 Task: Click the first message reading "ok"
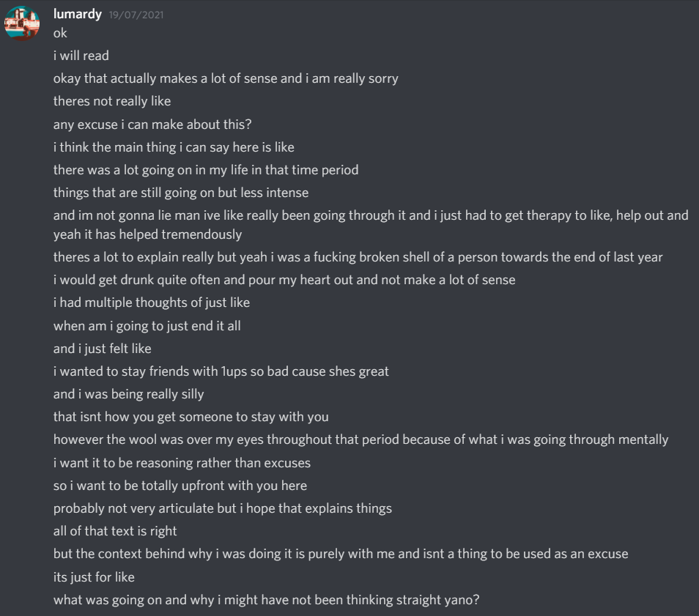click(x=60, y=33)
